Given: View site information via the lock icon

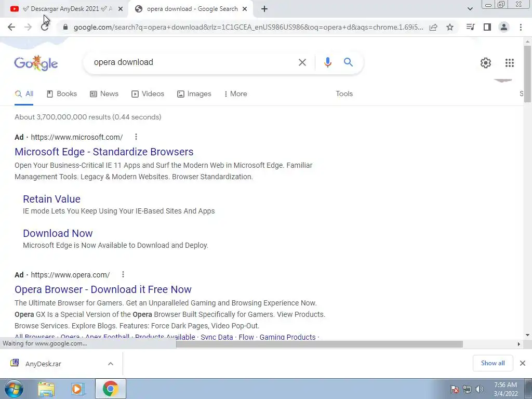Looking at the screenshot, I should [x=65, y=27].
